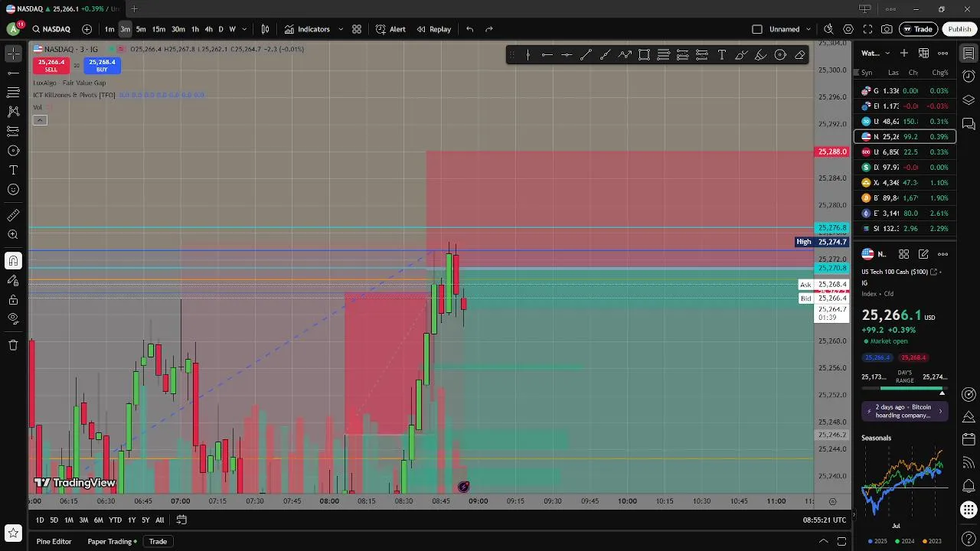Open the Indicators dialog
Viewport: 980px width, 551px height.
tap(307, 29)
